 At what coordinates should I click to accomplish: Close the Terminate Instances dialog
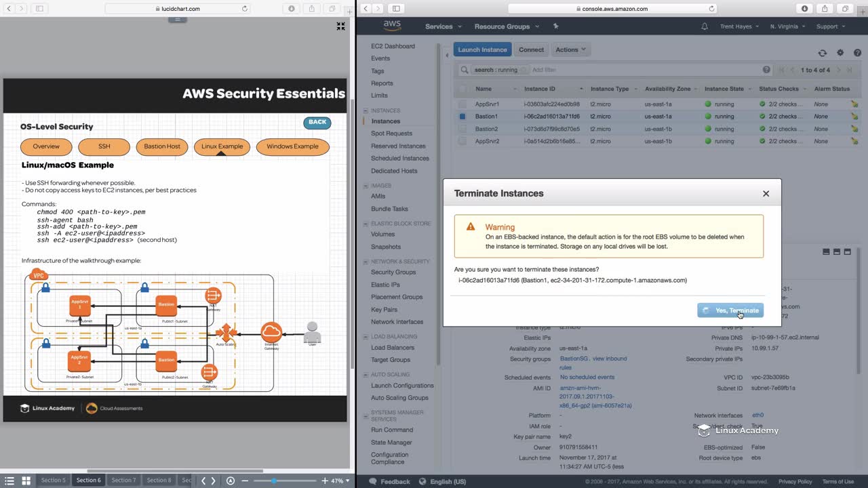tap(766, 194)
